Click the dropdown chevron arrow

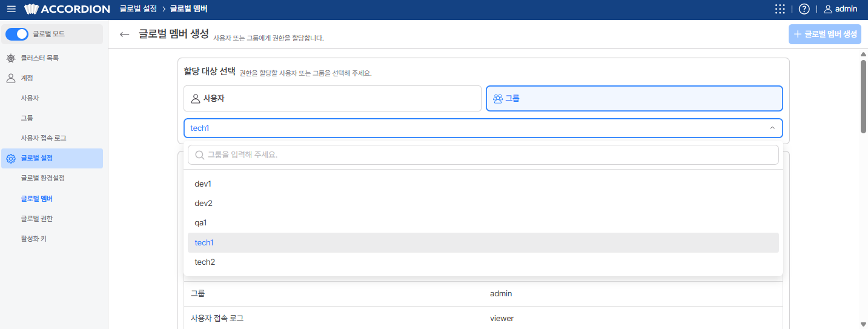[x=772, y=128]
